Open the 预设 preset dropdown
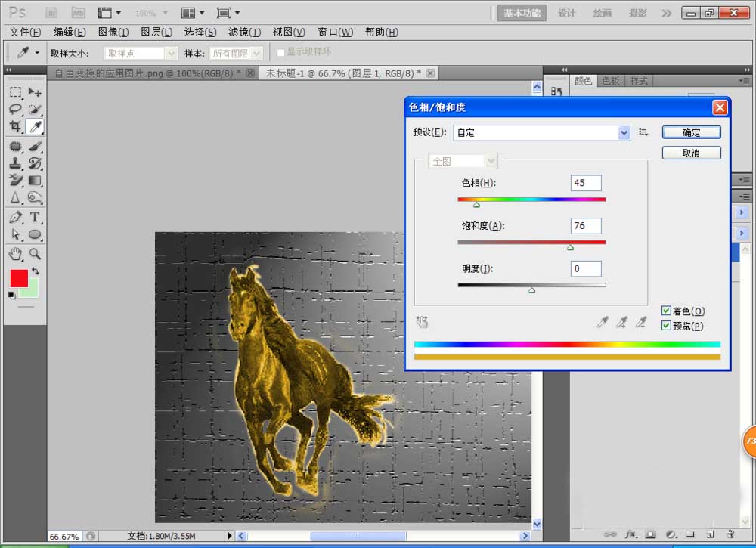756x548 pixels. coord(624,132)
